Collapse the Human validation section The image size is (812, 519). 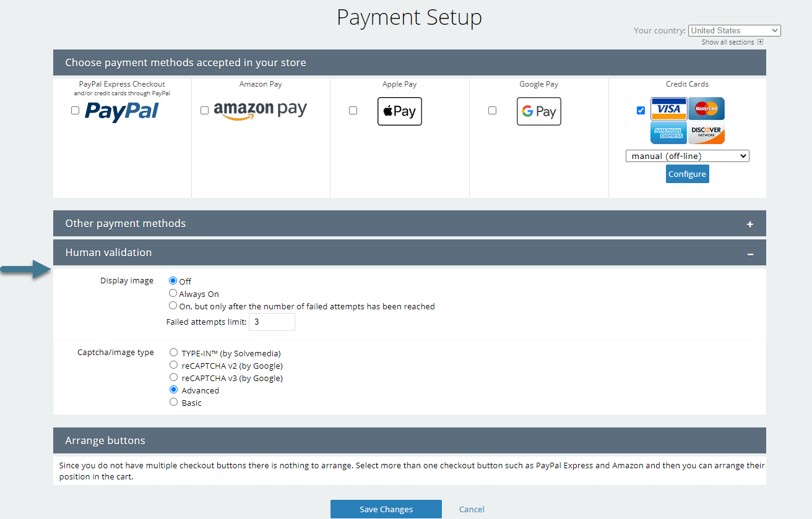pyautogui.click(x=749, y=253)
